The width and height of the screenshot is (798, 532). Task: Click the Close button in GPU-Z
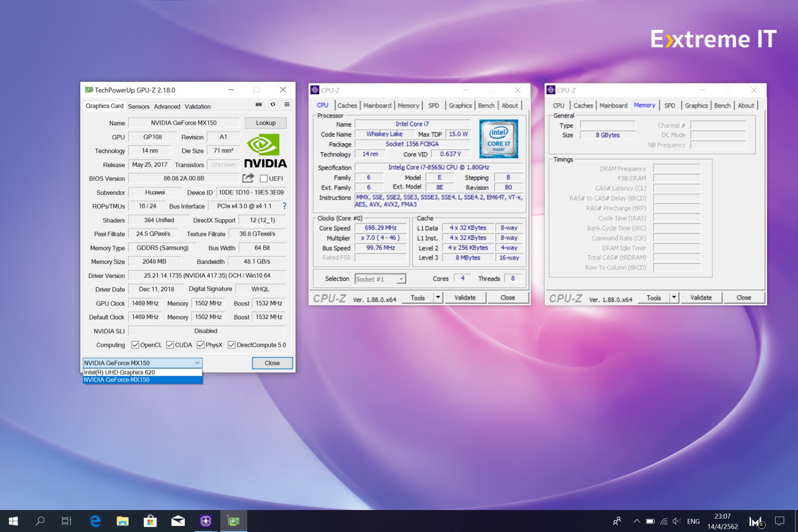tap(272, 363)
